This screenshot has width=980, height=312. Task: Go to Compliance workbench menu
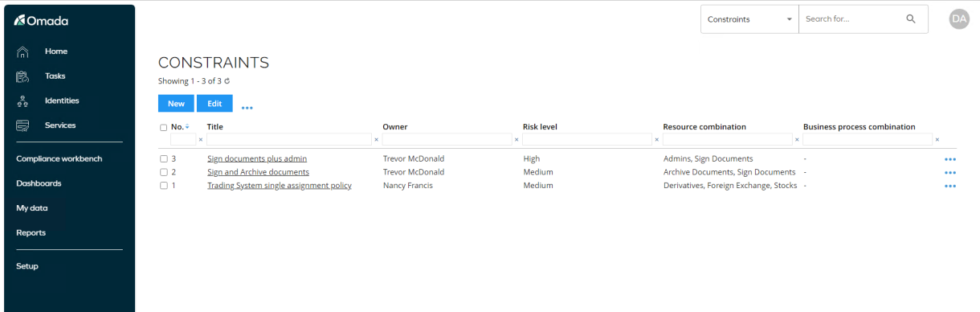point(59,158)
